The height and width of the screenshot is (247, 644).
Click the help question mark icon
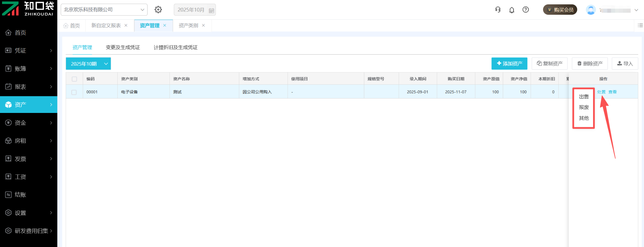click(x=526, y=10)
